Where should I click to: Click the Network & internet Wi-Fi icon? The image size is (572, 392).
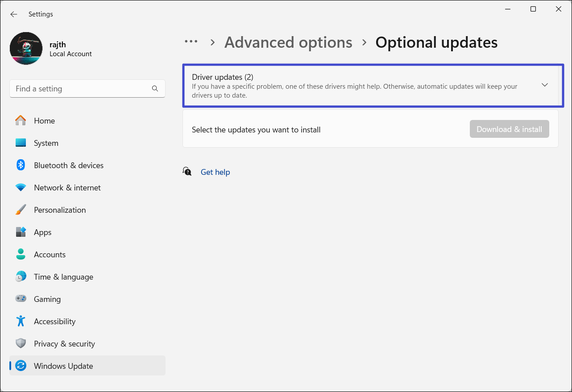click(x=21, y=188)
